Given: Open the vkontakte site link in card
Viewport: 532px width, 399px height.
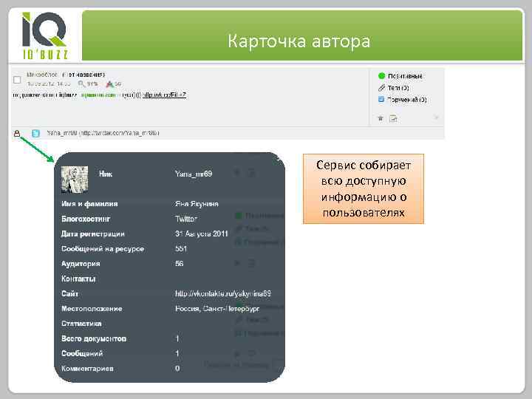Looking at the screenshot, I should click(223, 293).
